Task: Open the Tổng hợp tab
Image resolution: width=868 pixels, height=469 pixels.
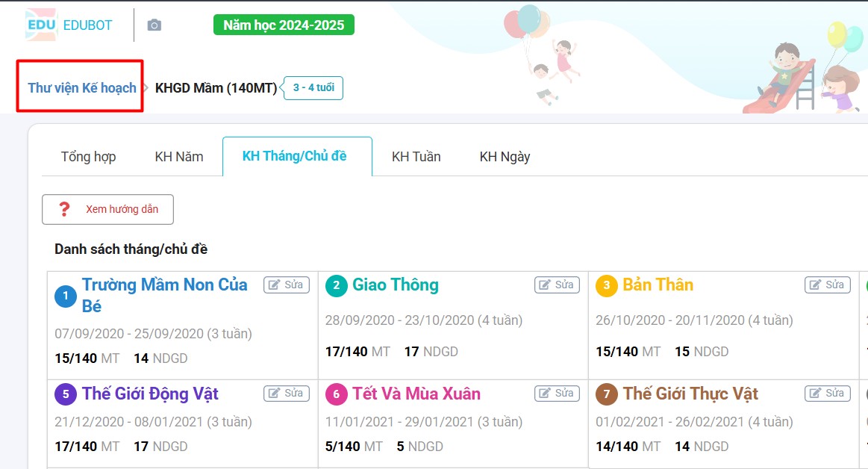Action: tap(88, 157)
